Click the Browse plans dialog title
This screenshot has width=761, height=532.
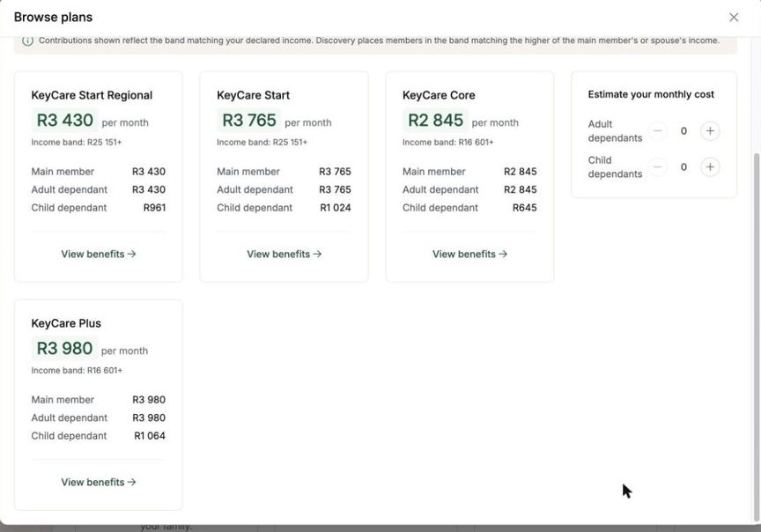pyautogui.click(x=54, y=18)
